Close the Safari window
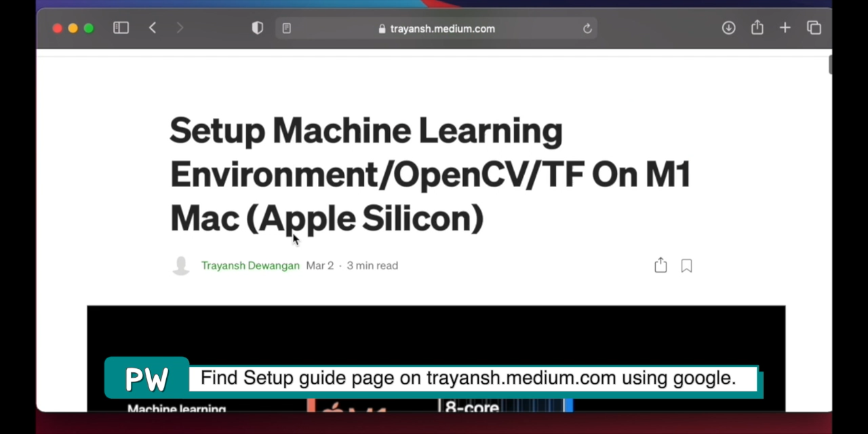The height and width of the screenshot is (434, 868). coord(57,28)
